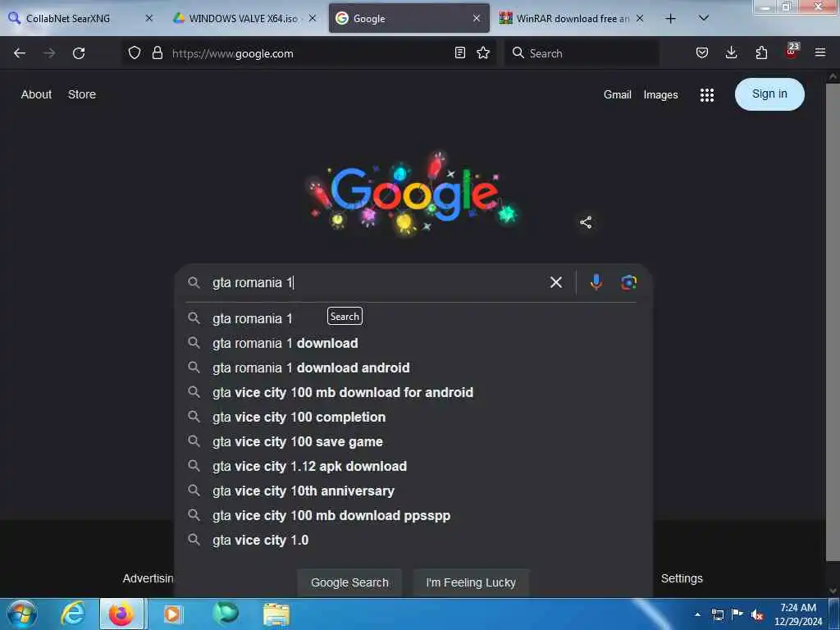The width and height of the screenshot is (840, 630).
Task: Toggle reader view icon in address bar
Action: [459, 53]
